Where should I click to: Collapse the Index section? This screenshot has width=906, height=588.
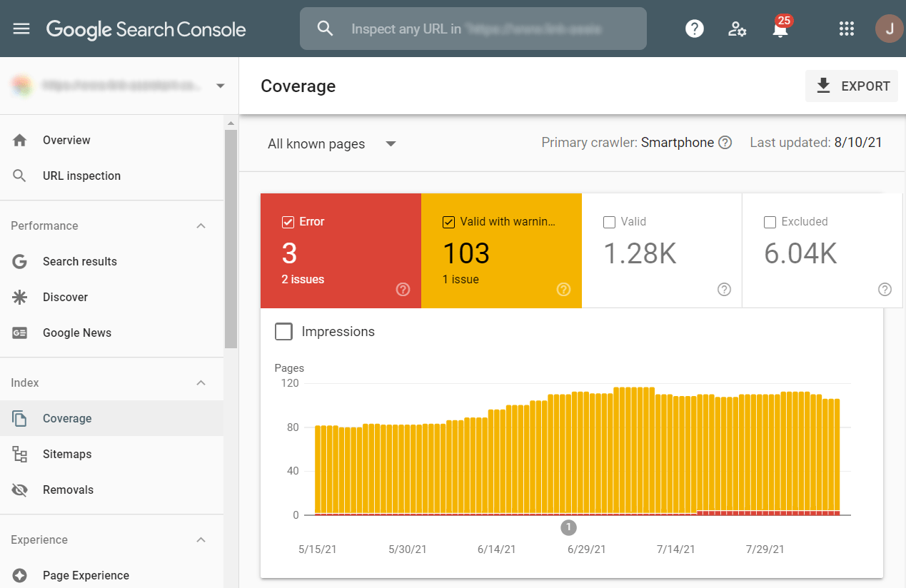[x=201, y=382]
